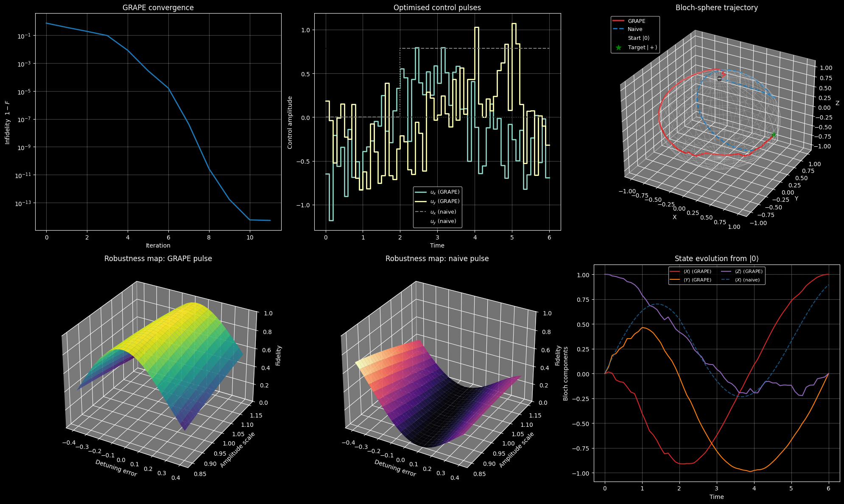Screen dimensions: 844x504
Task: Select the '⟨X⟩ (GRAPE)' legend entry
Action: 691,271
